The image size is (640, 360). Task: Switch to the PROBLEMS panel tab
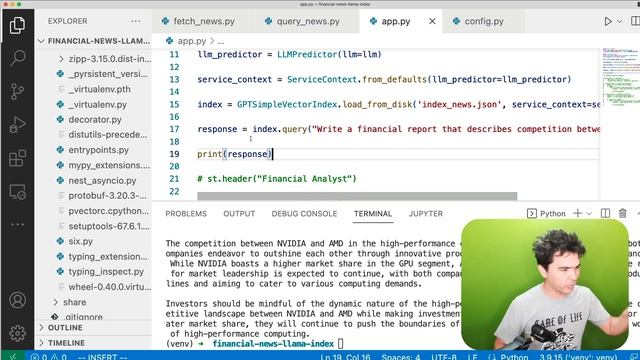point(186,213)
